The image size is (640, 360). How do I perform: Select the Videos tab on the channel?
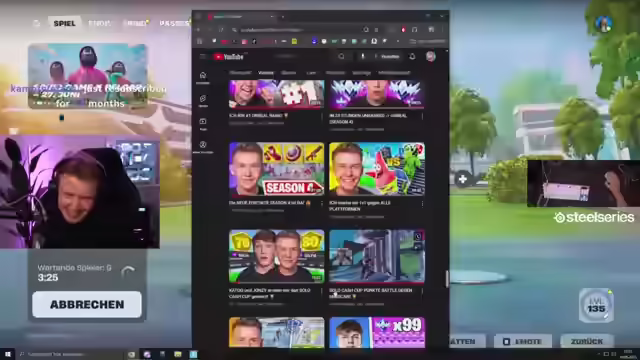click(266, 73)
